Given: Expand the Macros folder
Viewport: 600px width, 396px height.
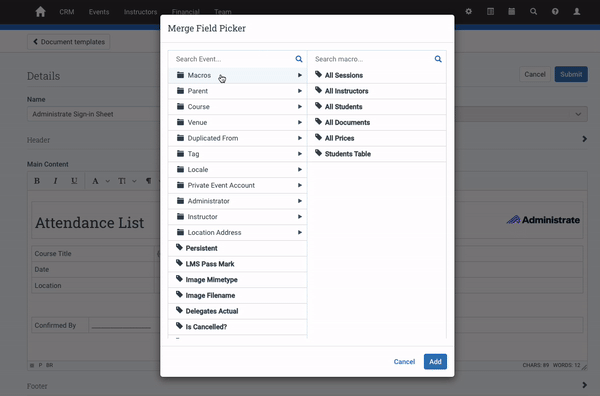Looking at the screenshot, I should click(x=237, y=75).
